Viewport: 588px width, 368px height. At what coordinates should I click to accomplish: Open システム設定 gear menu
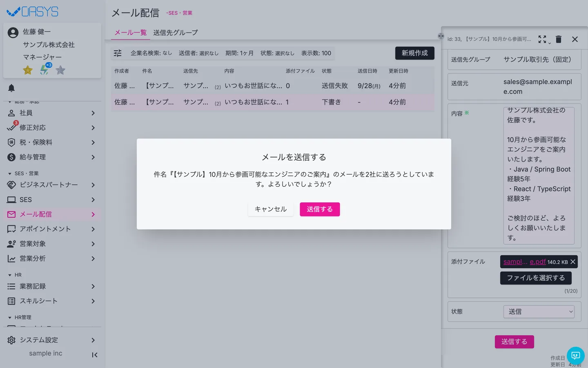(52, 340)
